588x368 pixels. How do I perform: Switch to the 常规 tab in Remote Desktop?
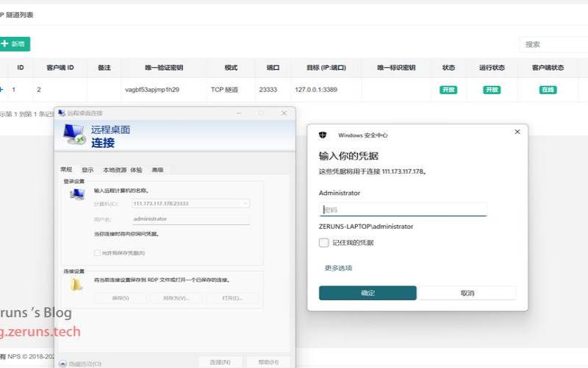click(x=66, y=170)
